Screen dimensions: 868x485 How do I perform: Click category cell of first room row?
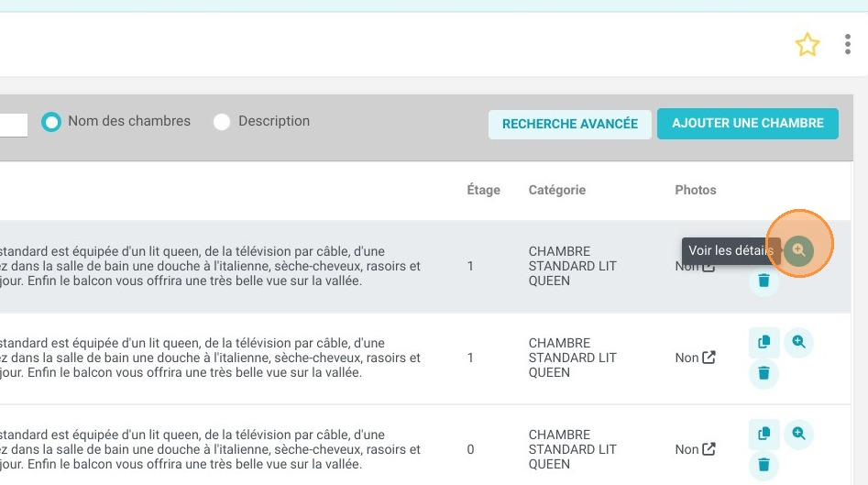pyautogui.click(x=572, y=266)
